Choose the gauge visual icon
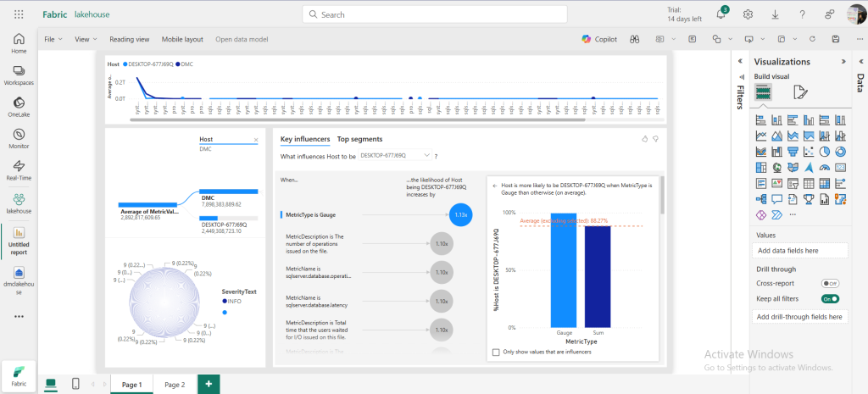Screen dimensions: 868x394 tap(825, 167)
